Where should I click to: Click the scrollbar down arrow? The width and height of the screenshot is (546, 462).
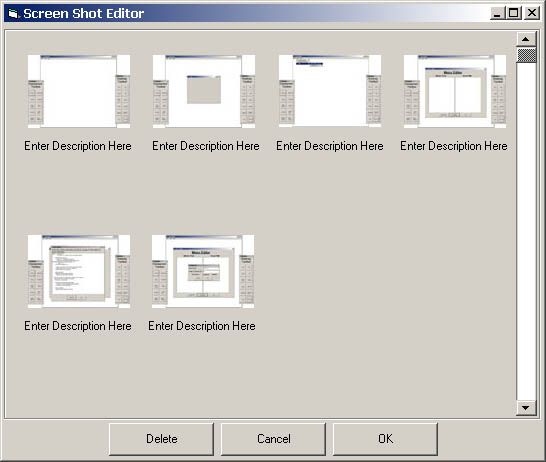click(526, 408)
